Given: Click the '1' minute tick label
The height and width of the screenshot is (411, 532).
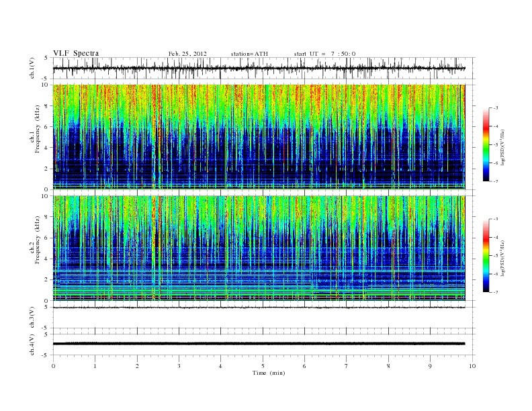Looking at the screenshot, I should [x=95, y=366].
